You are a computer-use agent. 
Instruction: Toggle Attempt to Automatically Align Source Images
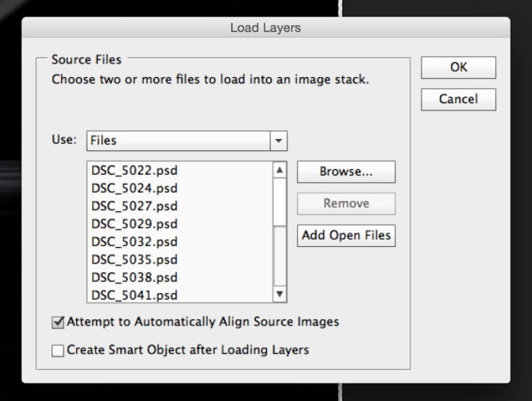pyautogui.click(x=58, y=322)
